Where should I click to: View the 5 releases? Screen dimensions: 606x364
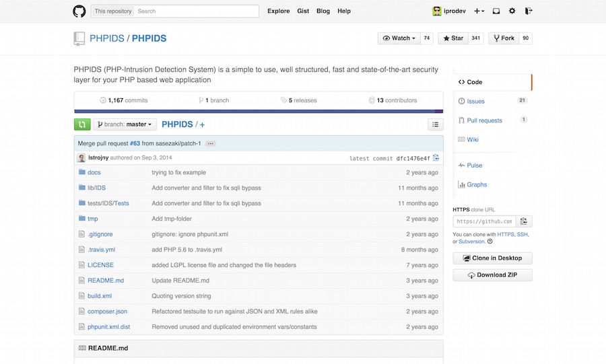pos(299,100)
